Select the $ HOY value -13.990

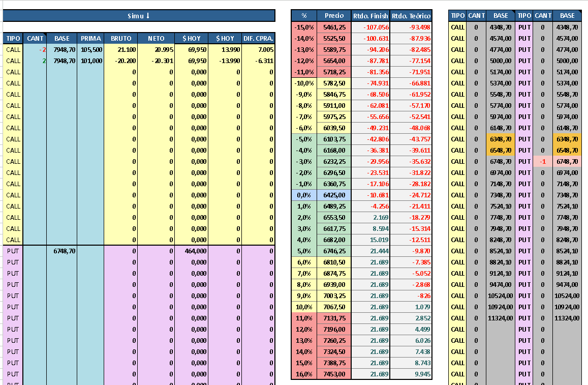coord(225,61)
